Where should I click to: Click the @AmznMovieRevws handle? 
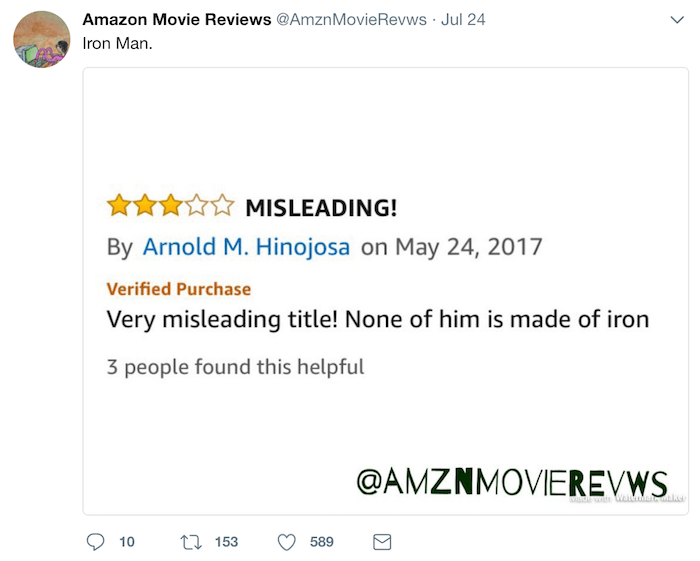pos(351,20)
